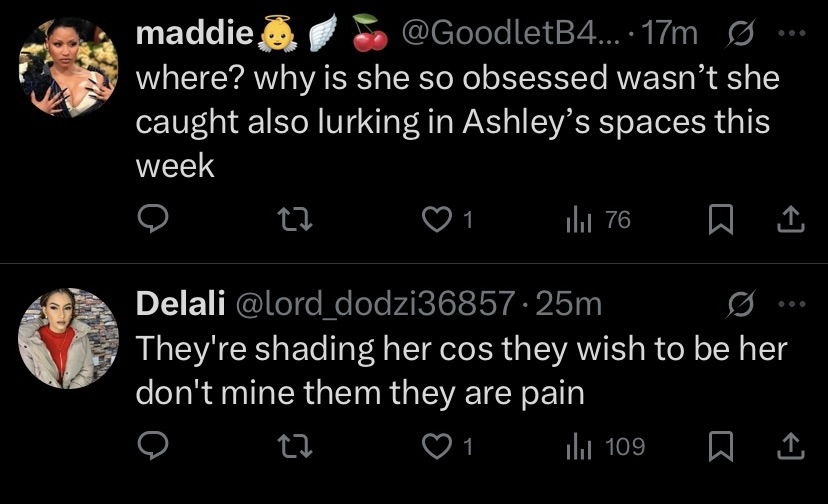Image resolution: width=828 pixels, height=504 pixels.
Task: Open more options on maddie's tweet
Action: (x=792, y=33)
